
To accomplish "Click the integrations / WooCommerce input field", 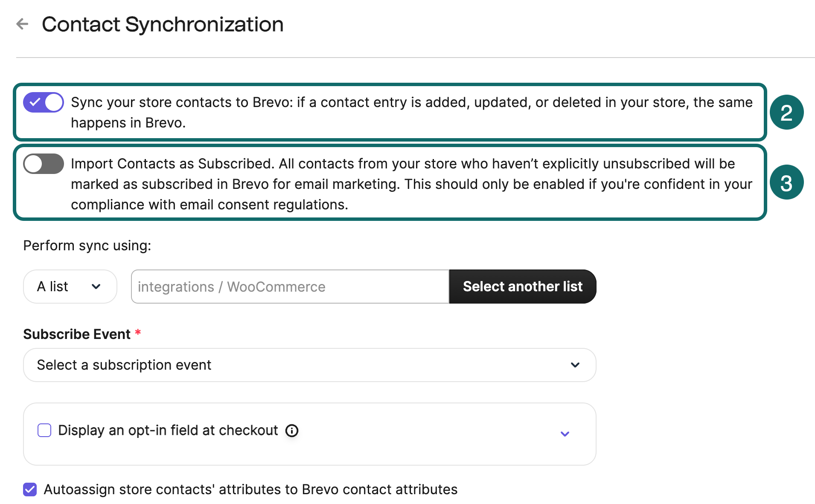I will coord(289,287).
